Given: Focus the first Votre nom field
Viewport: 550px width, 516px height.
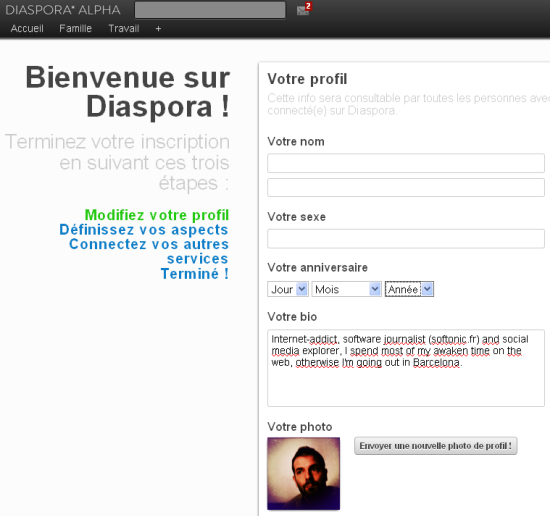Looking at the screenshot, I should pos(406,163).
